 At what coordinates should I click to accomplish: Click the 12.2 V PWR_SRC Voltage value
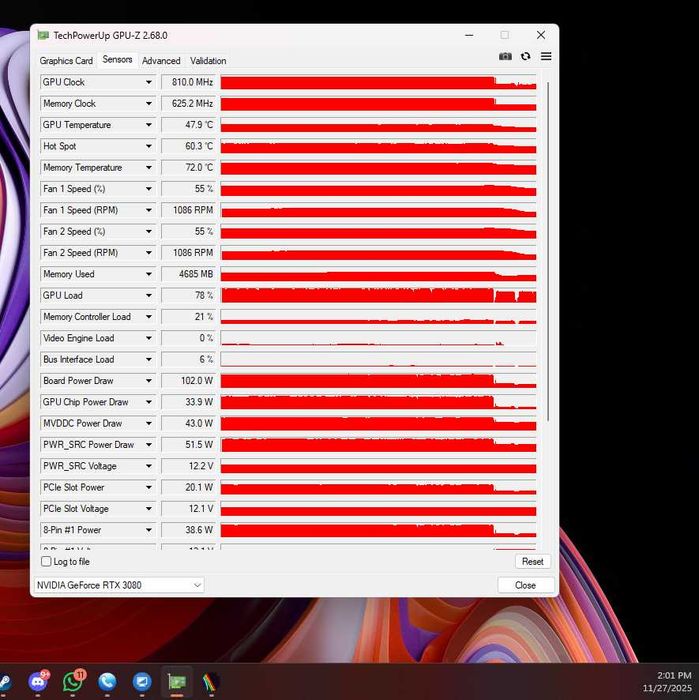click(188, 466)
